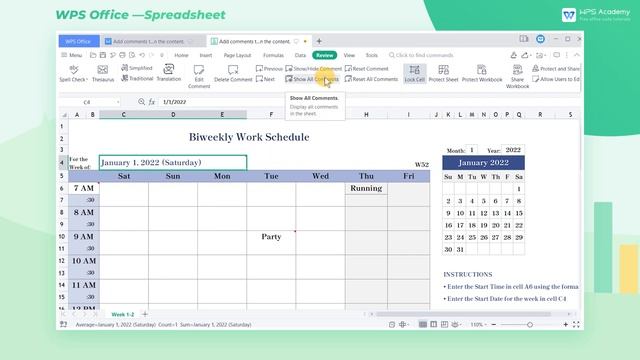640x360 pixels.
Task: Add a new sheet with the plus icon
Action: [144, 314]
